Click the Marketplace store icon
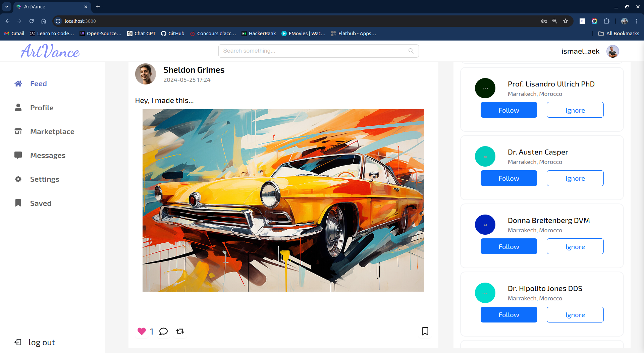The width and height of the screenshot is (644, 353). (x=18, y=131)
